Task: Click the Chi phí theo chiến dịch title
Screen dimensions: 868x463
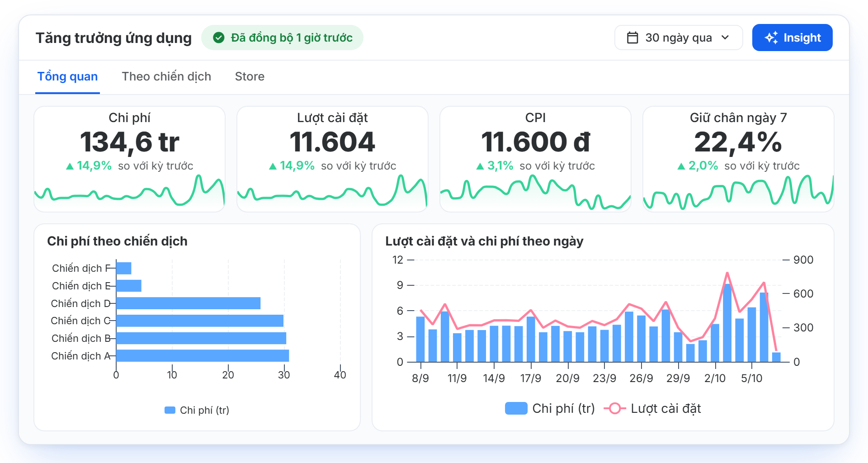Action: pos(117,241)
